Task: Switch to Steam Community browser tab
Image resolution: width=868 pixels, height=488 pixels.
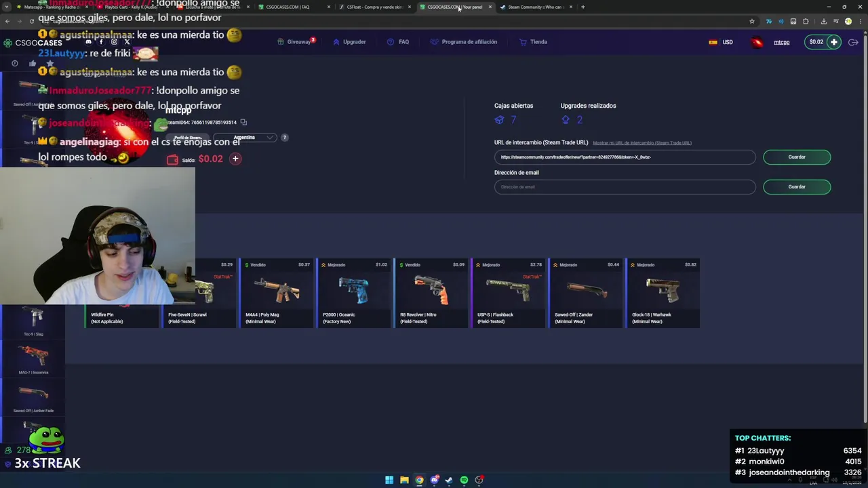Action: [535, 7]
